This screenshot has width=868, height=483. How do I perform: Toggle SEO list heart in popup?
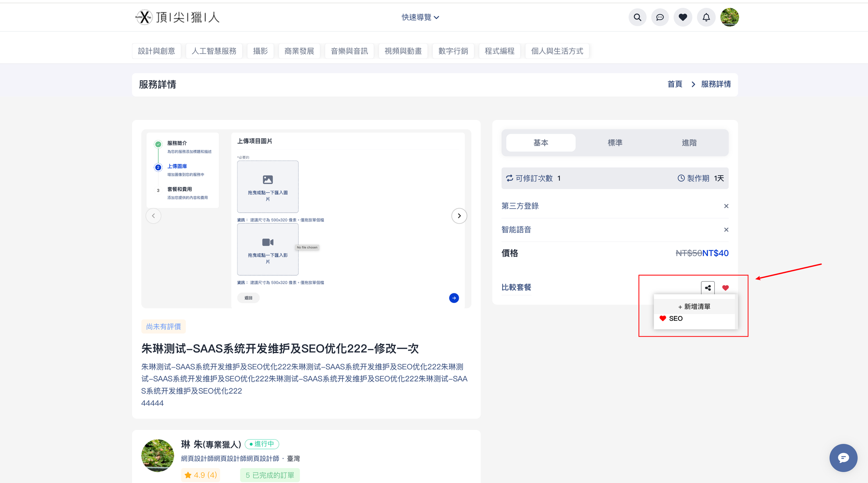pyautogui.click(x=663, y=319)
